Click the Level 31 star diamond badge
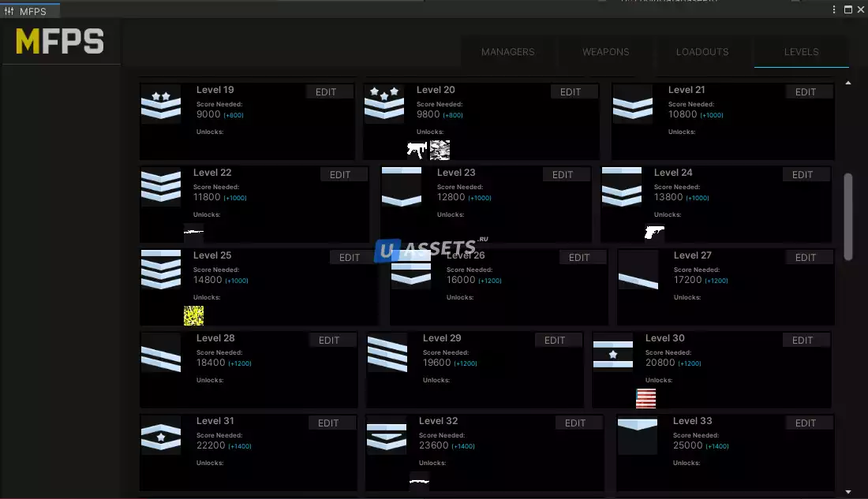868x499 pixels. pos(160,435)
